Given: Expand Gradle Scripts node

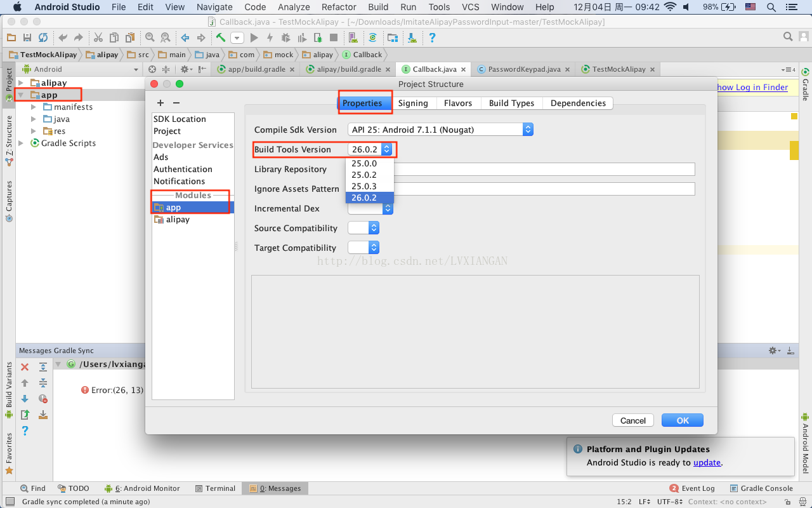Looking at the screenshot, I should click(21, 144).
